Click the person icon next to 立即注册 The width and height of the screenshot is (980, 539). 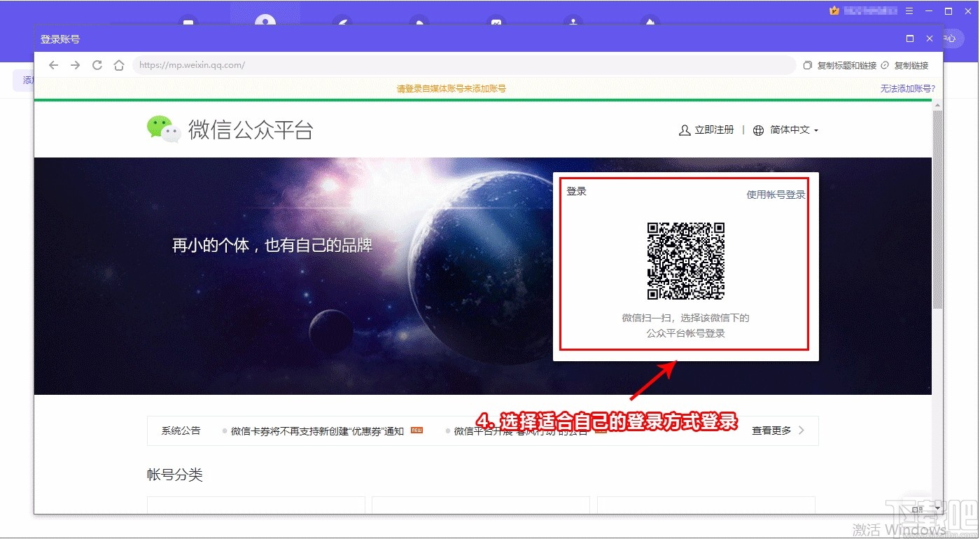coord(684,129)
